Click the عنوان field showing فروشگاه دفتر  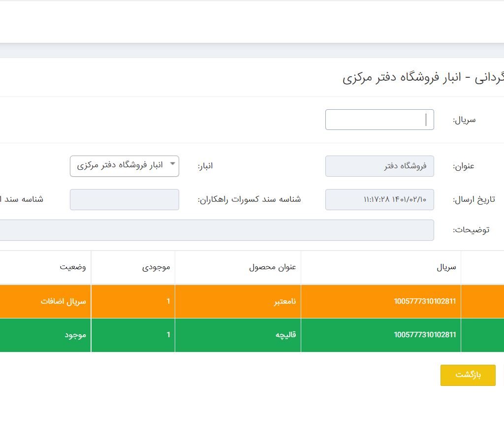pos(379,166)
